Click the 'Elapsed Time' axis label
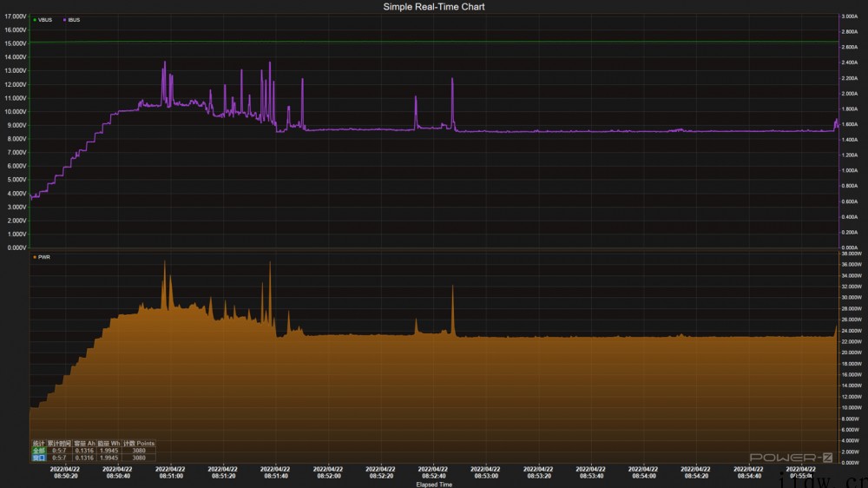868x488 pixels. point(434,485)
